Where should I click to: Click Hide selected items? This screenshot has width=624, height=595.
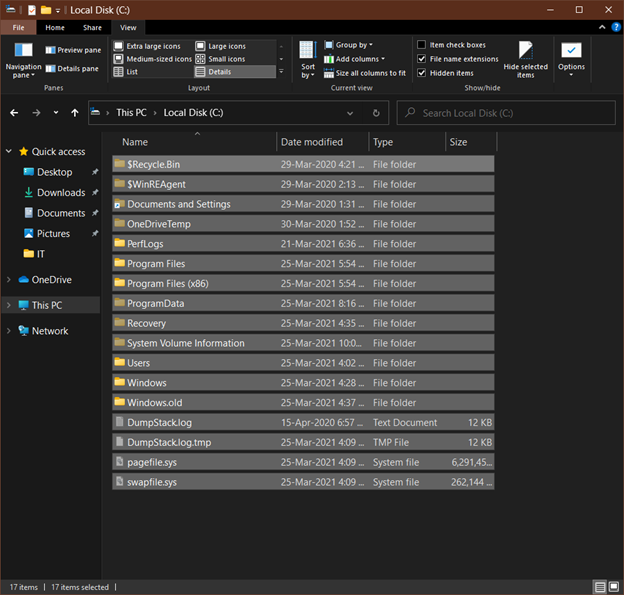(525, 60)
